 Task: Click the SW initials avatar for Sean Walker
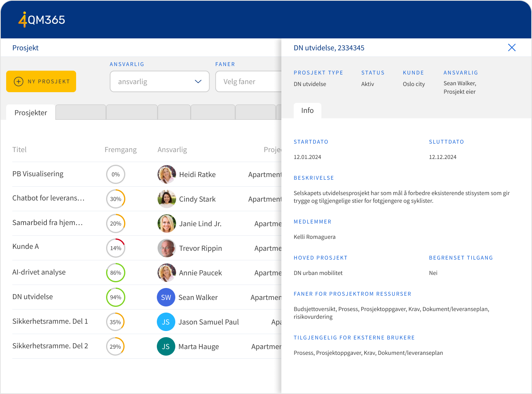166,297
